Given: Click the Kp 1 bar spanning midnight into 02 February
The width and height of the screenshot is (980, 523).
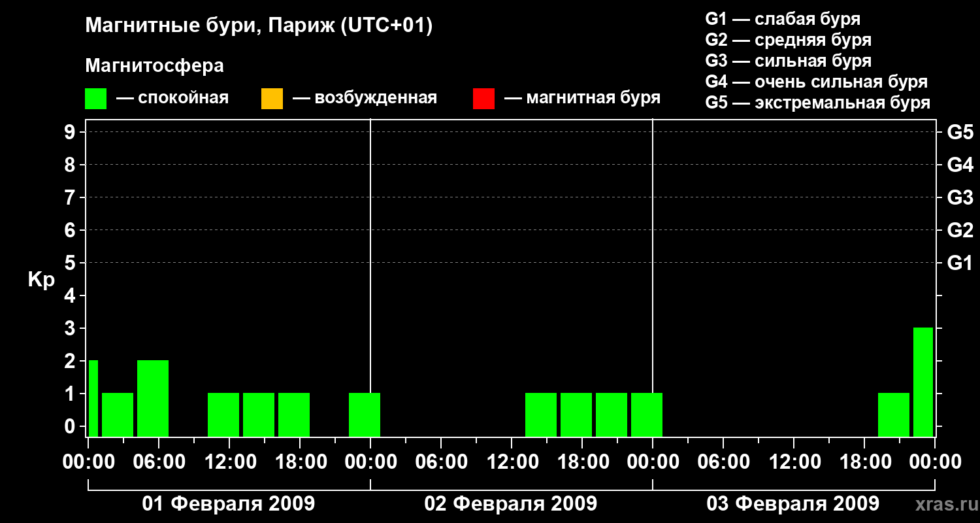Looking at the screenshot, I should 365,414.
